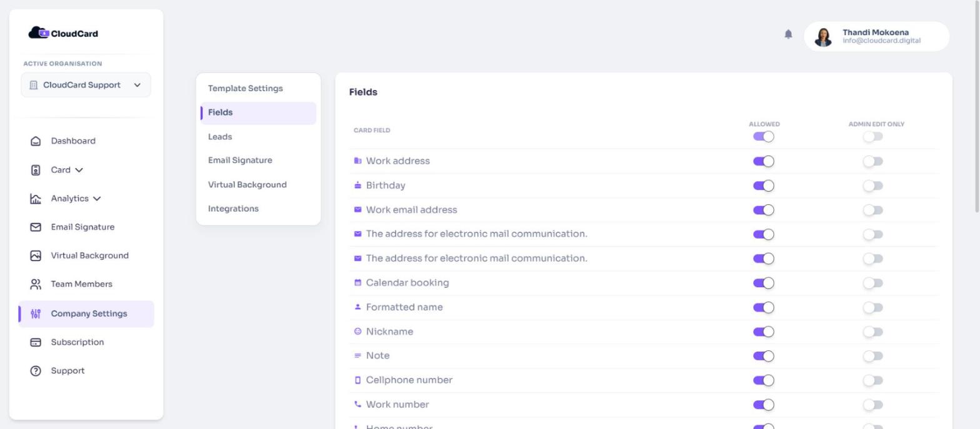980x429 pixels.
Task: Toggle the header Allowed switch for all fields
Action: 764,137
